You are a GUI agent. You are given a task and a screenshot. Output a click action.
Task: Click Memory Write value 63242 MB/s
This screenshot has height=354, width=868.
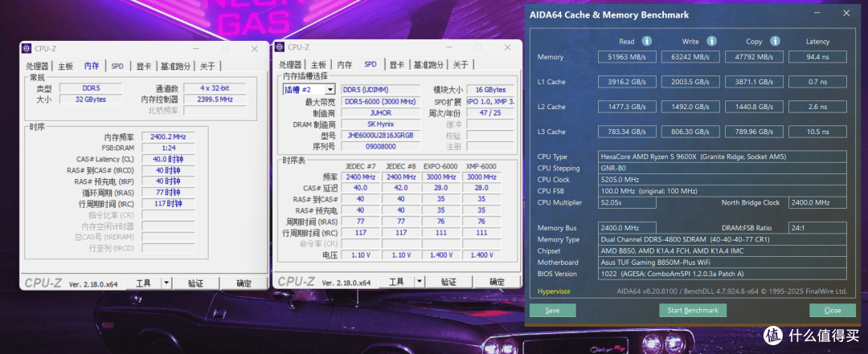pyautogui.click(x=690, y=57)
